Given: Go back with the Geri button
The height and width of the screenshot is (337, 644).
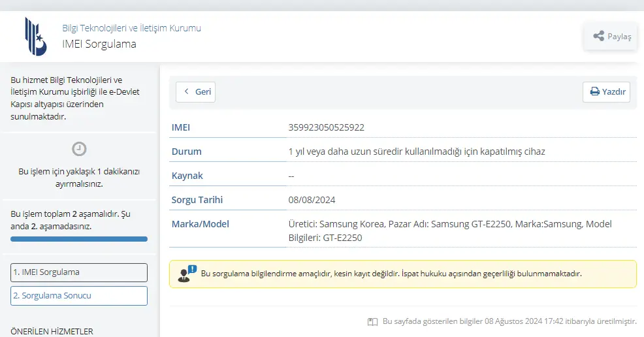Looking at the screenshot, I should 195,92.
